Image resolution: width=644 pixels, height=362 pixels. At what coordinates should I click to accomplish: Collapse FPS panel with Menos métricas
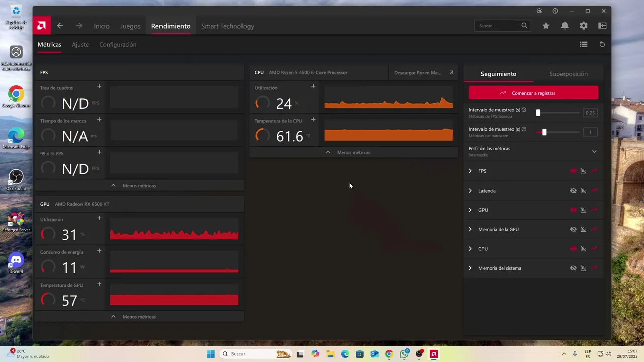(x=139, y=186)
